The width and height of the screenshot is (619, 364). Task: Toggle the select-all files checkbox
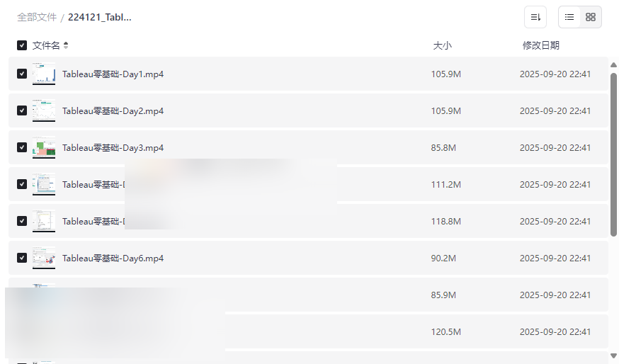22,45
